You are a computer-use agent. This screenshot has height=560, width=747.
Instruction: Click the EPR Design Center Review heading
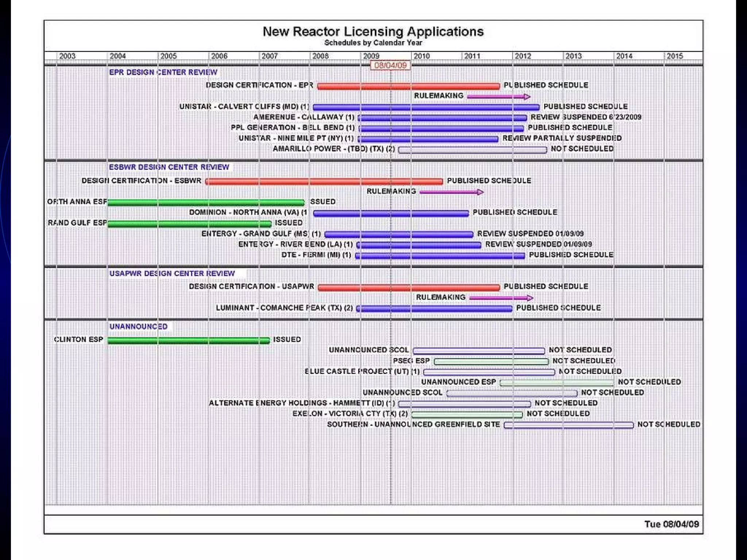(163, 72)
